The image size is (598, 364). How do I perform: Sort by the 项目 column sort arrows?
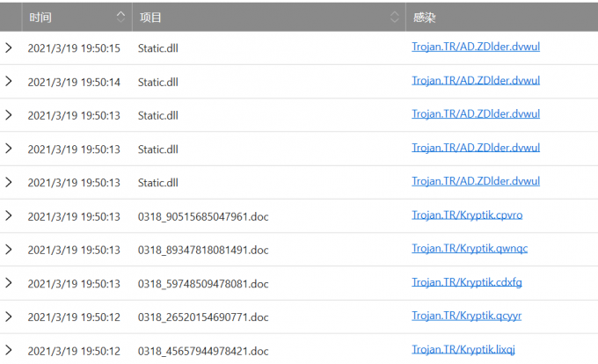pos(394,17)
